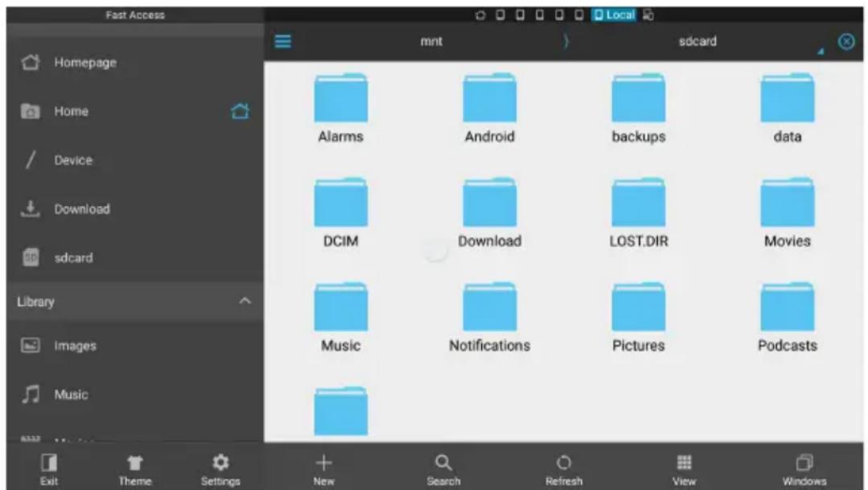
Task: Open the backups folder
Action: click(638, 109)
